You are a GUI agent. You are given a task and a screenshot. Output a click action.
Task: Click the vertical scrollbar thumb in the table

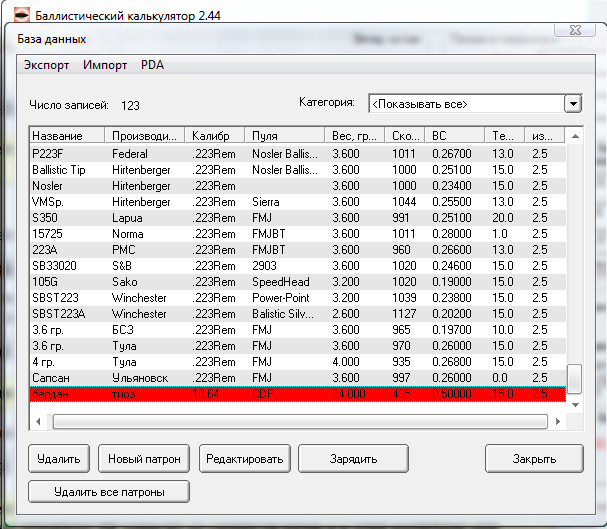click(x=574, y=378)
